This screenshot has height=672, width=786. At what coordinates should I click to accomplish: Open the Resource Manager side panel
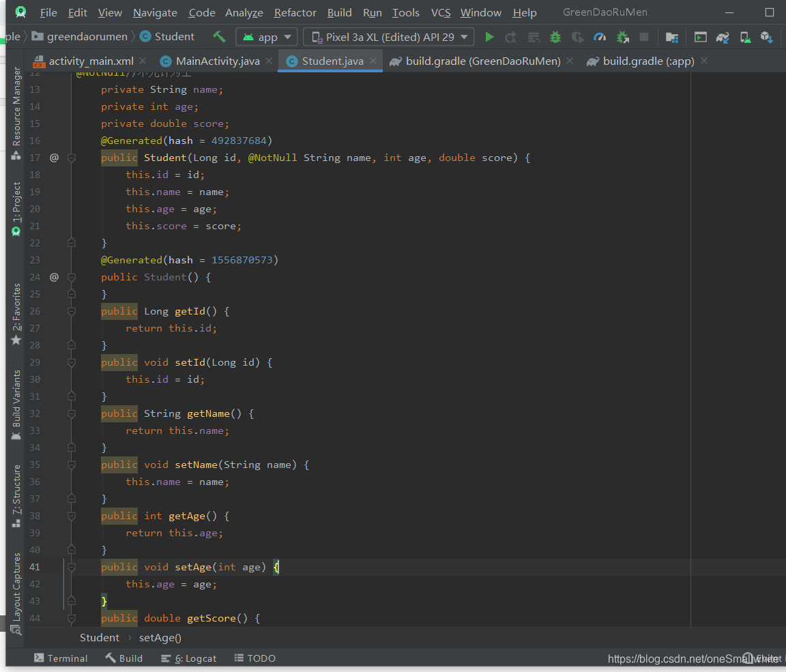pos(16,113)
